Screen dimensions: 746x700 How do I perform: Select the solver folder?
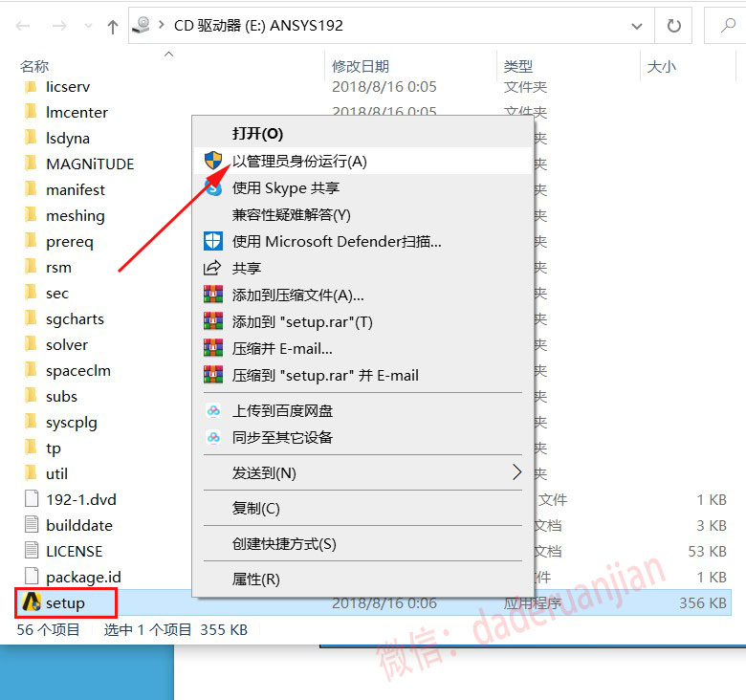point(67,345)
